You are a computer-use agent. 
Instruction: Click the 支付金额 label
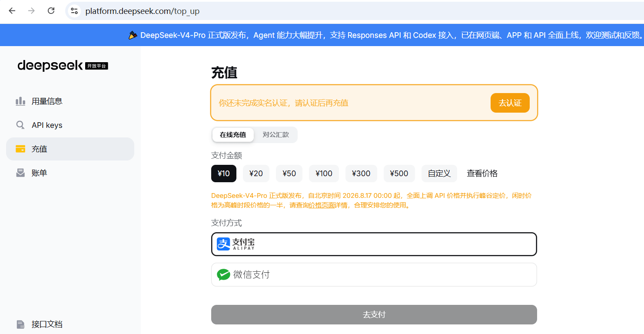click(x=226, y=155)
